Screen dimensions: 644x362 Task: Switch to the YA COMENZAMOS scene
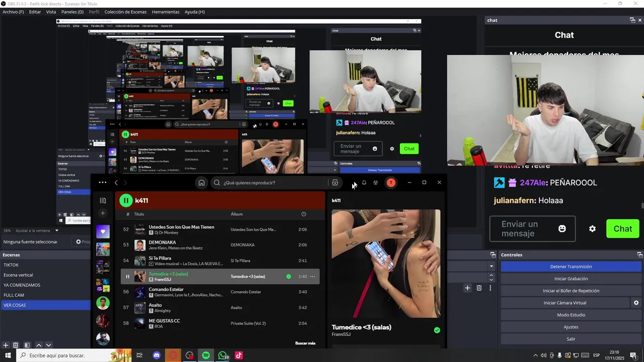click(46, 285)
